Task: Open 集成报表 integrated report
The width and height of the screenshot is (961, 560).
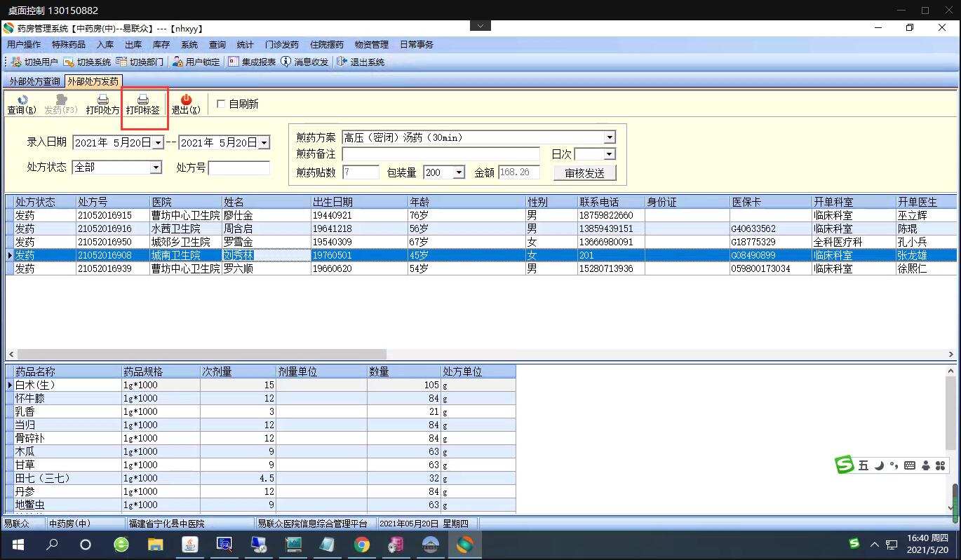Action: pos(253,62)
